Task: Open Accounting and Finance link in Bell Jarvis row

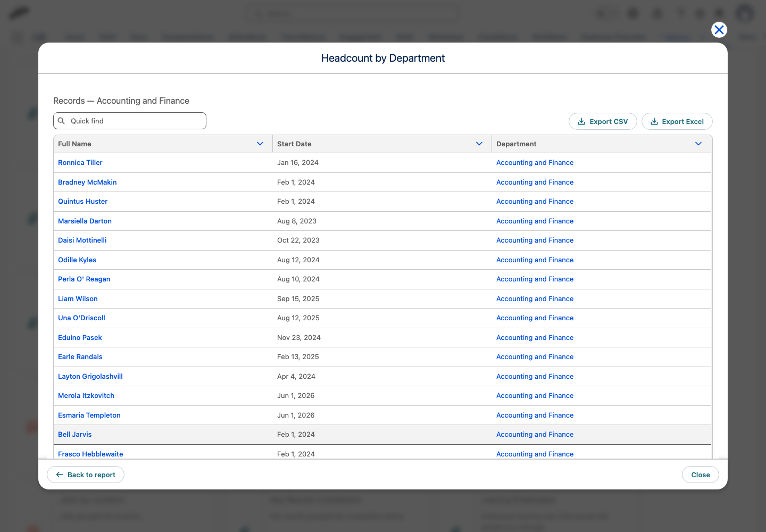Action: tap(535, 435)
